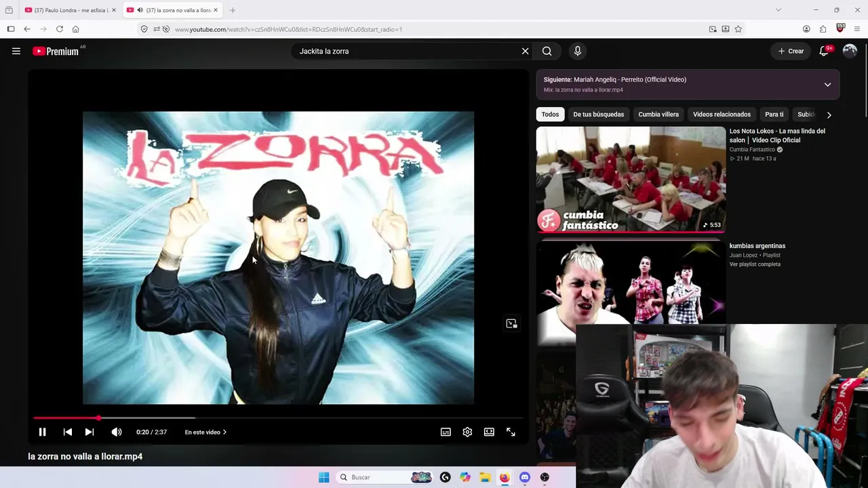Open Los Nota Lokos video thumbnail
Screen dimensions: 868x488
click(x=631, y=179)
